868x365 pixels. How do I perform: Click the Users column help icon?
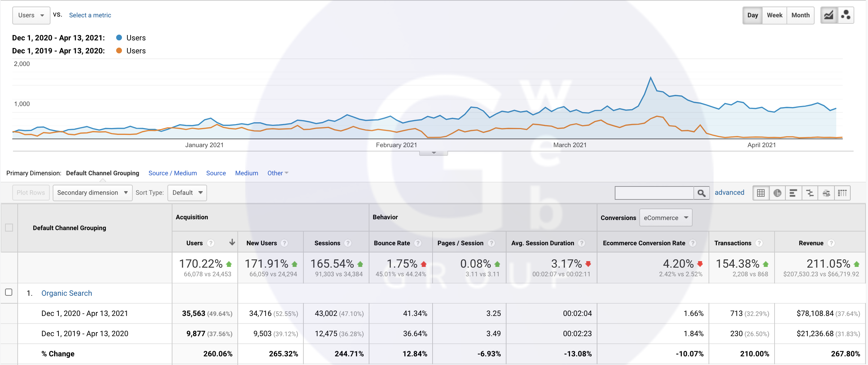coord(211,243)
